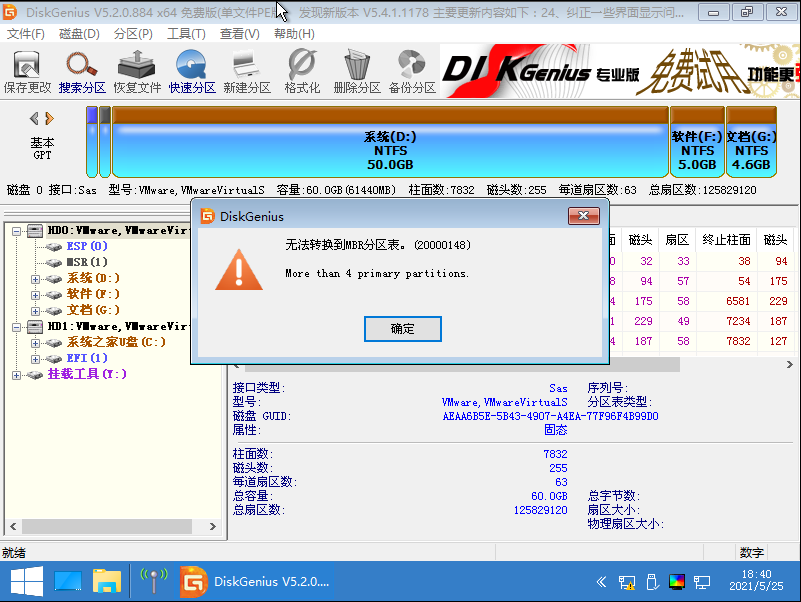The width and height of the screenshot is (801, 602).
Task: Click the New Partition (新建分区) toolbar icon
Action: coord(247,72)
